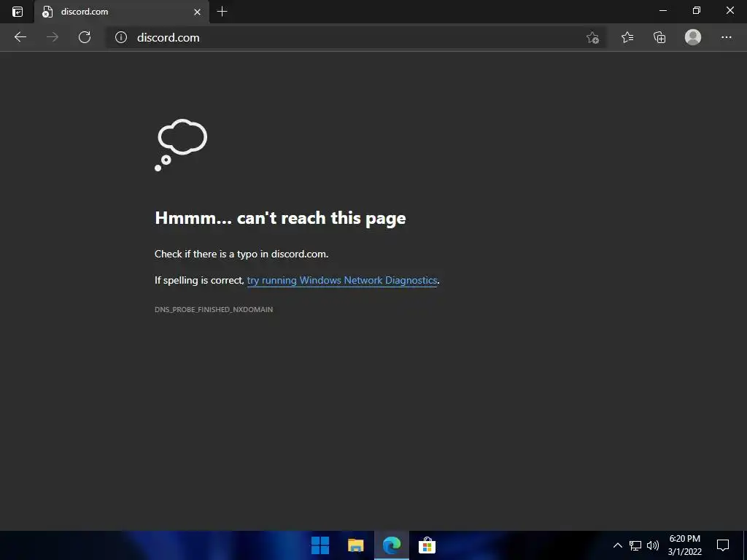
Task: View site information icon in address bar
Action: [121, 37]
